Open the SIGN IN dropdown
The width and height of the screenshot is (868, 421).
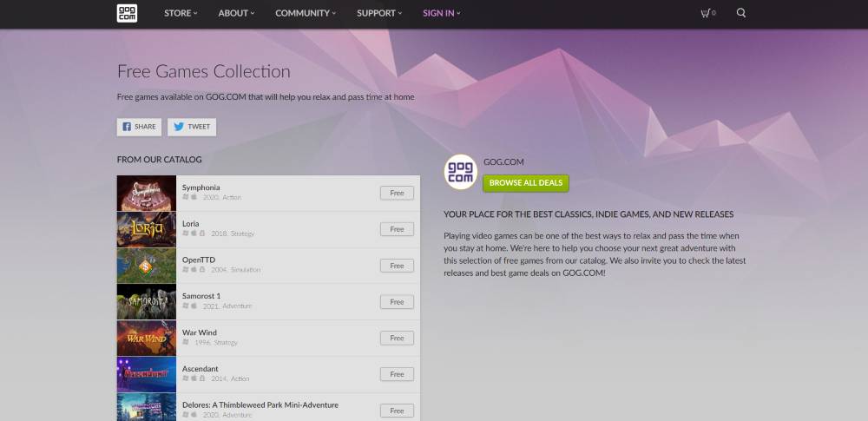point(442,13)
